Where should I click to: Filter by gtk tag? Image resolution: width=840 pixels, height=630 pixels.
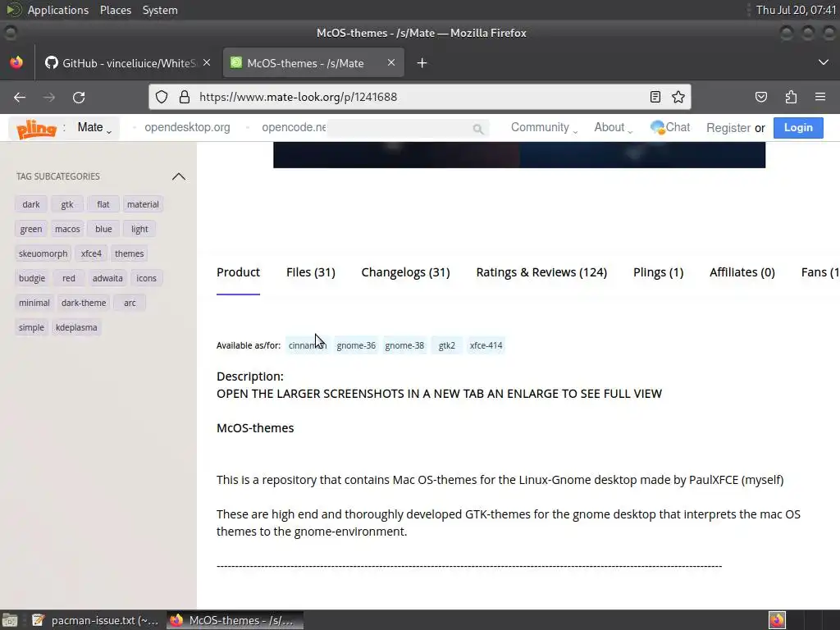click(67, 204)
